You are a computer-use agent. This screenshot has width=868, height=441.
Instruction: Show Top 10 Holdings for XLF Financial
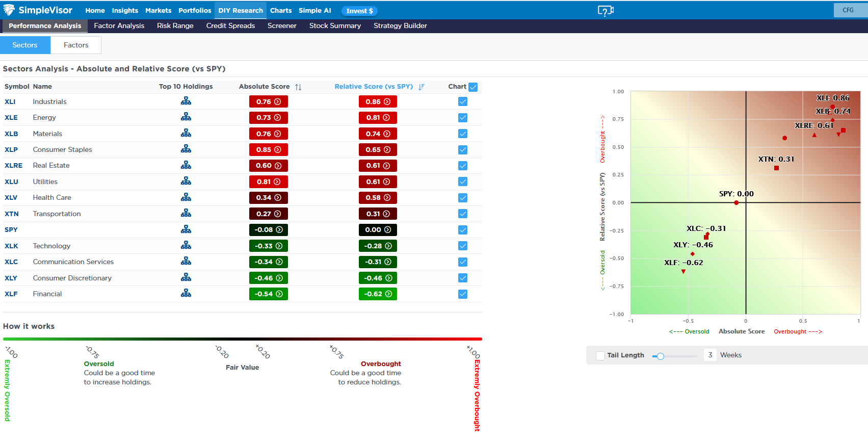pos(186,294)
